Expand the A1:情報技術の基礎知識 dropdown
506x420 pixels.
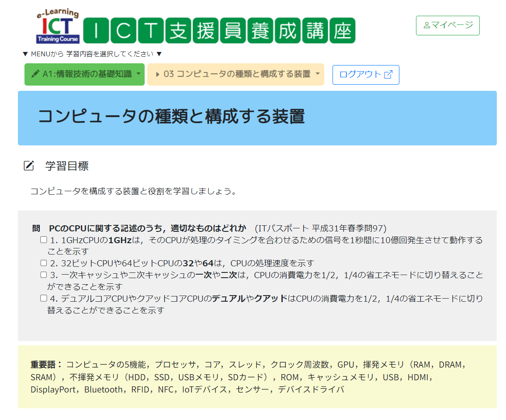[84, 75]
